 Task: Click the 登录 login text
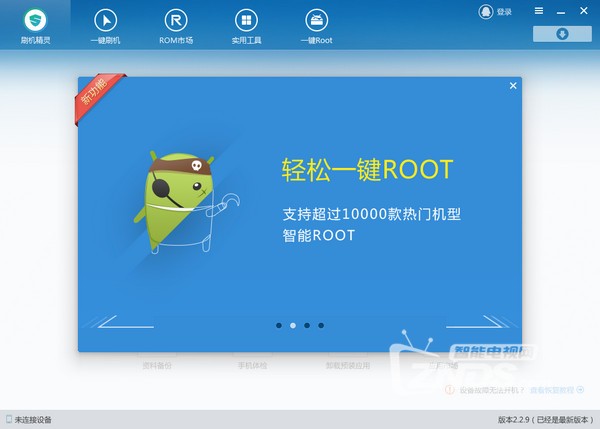(x=504, y=12)
